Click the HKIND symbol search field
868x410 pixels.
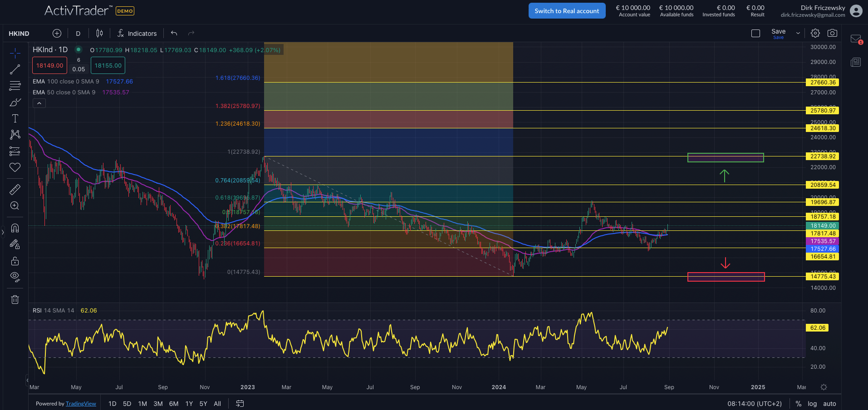coord(19,34)
